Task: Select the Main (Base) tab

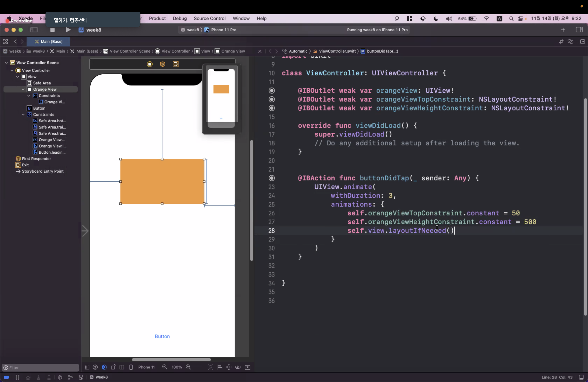Action: click(x=48, y=41)
